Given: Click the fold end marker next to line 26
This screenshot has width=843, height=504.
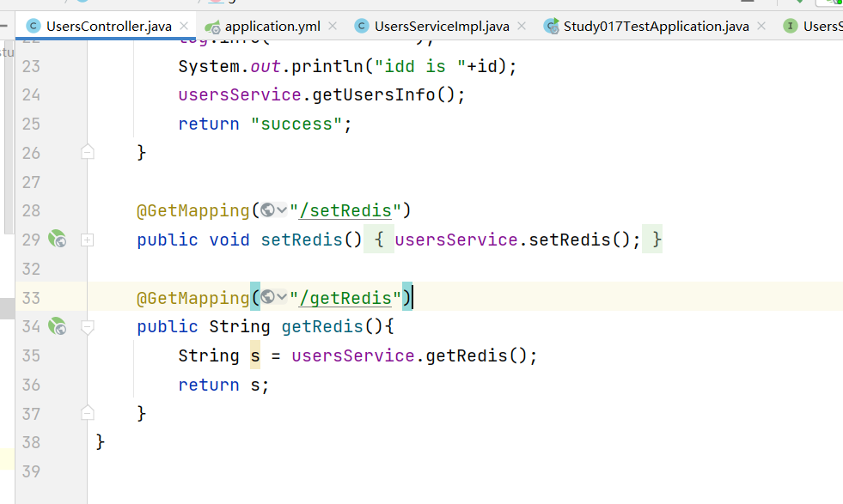Looking at the screenshot, I should pos(87,151).
